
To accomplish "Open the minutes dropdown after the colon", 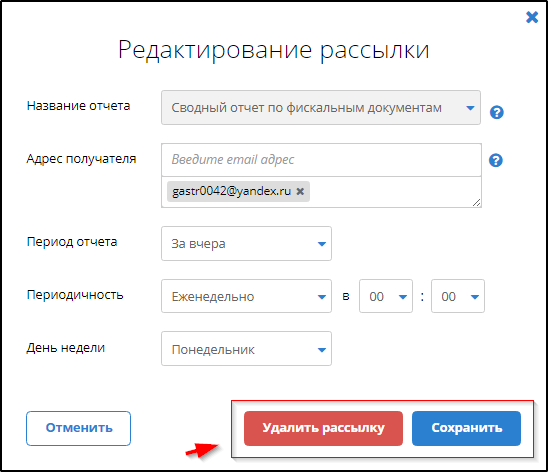I will 458,296.
